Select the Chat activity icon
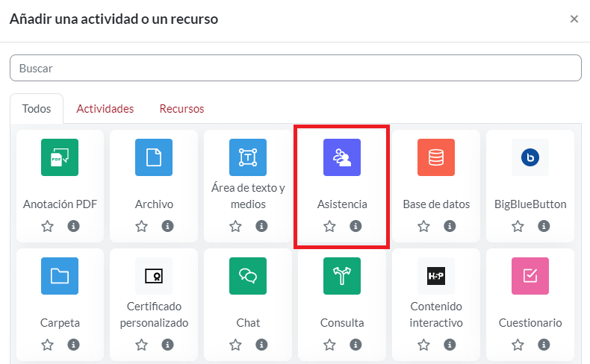The image size is (590, 364). coord(248,276)
